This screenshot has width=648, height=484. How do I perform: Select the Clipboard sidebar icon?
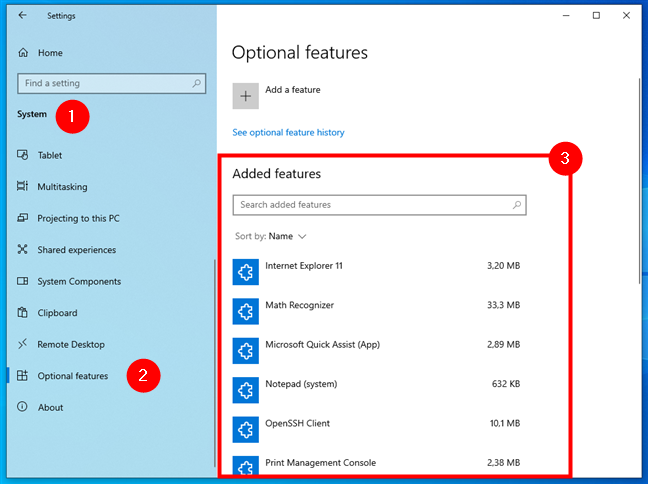[x=22, y=312]
